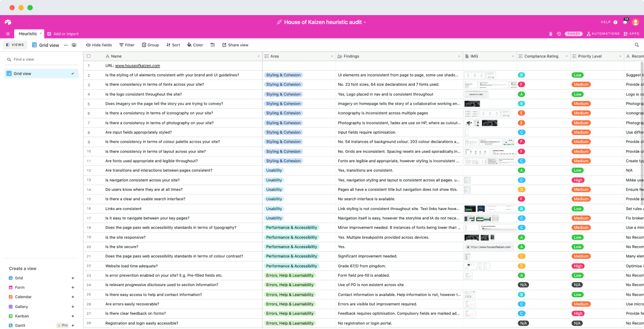This screenshot has width=644, height=329.
Task: Open the trash bin icon
Action: click(x=551, y=34)
